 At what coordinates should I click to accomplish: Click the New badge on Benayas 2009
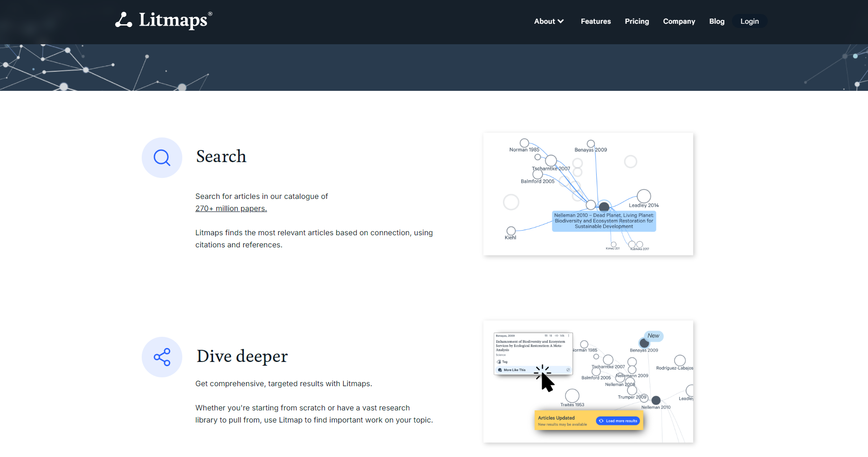[654, 336]
